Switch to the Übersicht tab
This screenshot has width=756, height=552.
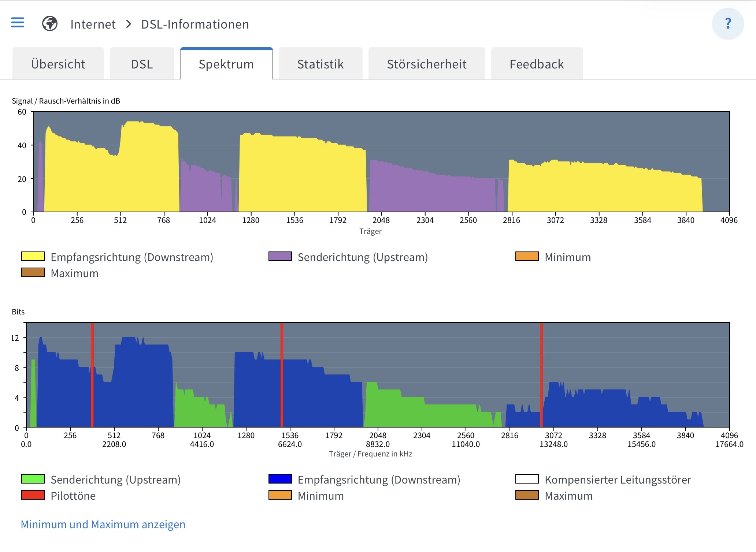click(x=58, y=64)
